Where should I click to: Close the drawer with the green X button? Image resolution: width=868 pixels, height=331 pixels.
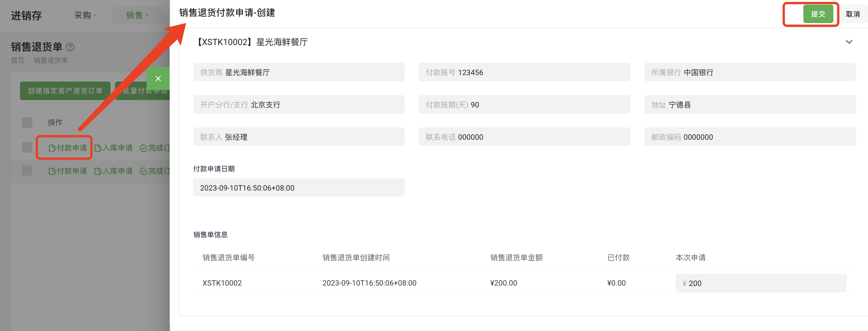tap(158, 79)
